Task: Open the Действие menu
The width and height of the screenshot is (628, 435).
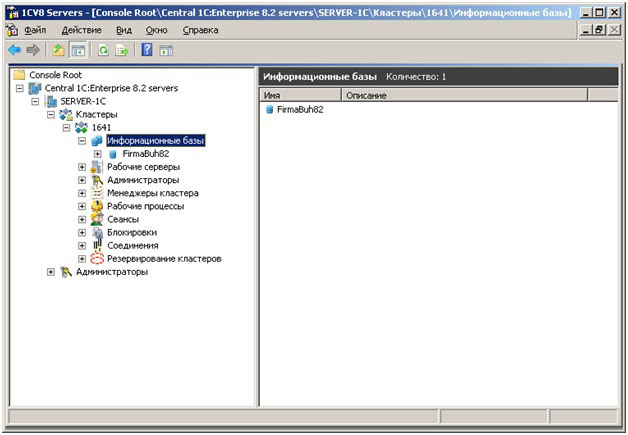Action: pos(82,30)
